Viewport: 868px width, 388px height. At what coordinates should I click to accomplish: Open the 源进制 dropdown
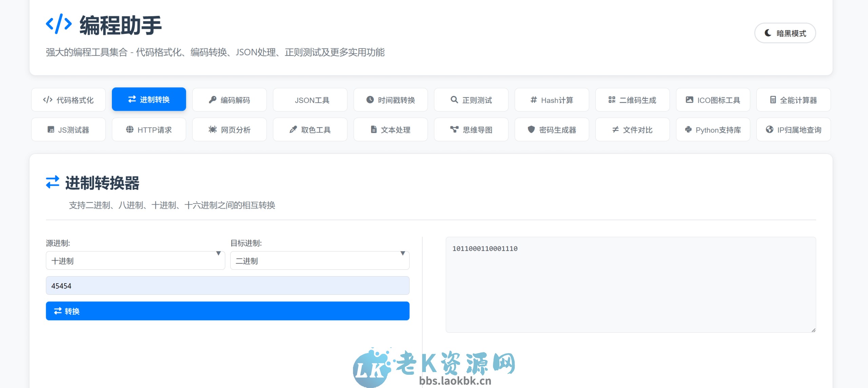tap(135, 260)
